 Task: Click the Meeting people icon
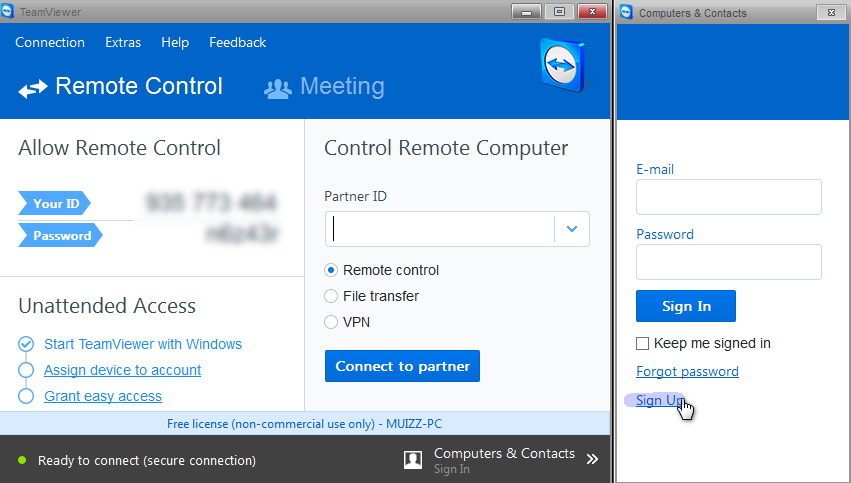coord(277,88)
